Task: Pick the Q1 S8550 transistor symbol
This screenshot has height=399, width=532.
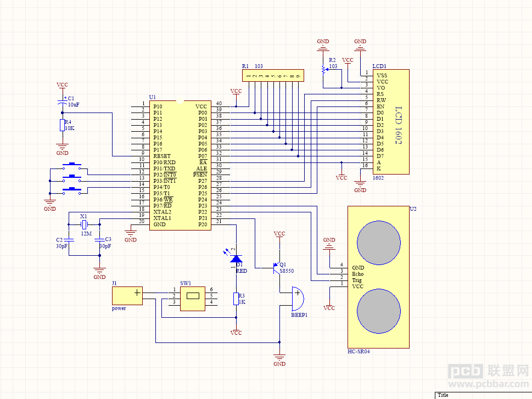Action: coord(277,267)
